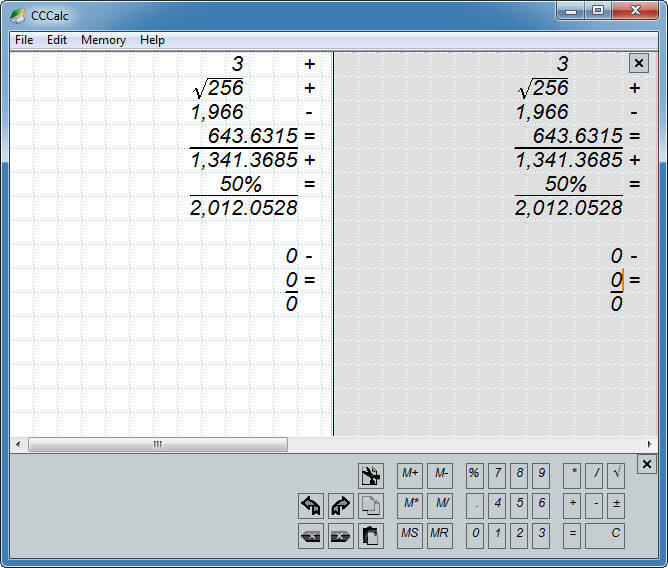Image resolution: width=668 pixels, height=568 pixels.
Task: Click √256 in the right pane
Action: point(543,88)
